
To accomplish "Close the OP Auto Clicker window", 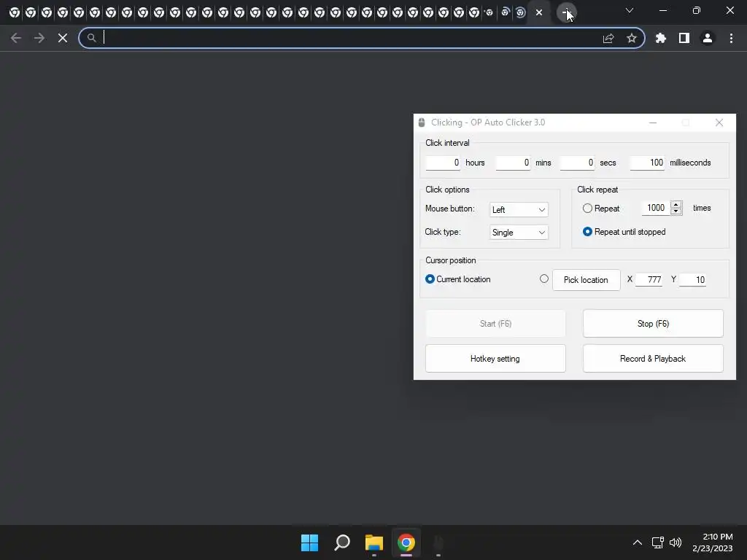I will tap(719, 122).
